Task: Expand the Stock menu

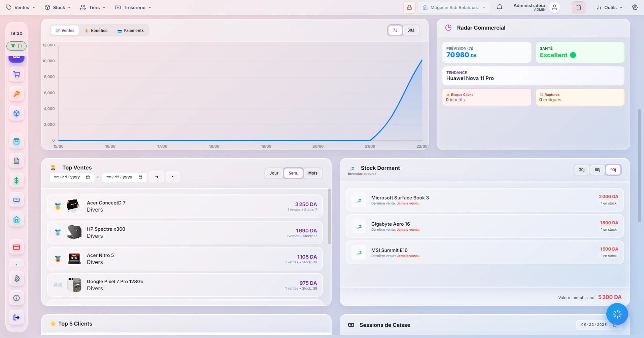Action: tap(58, 7)
